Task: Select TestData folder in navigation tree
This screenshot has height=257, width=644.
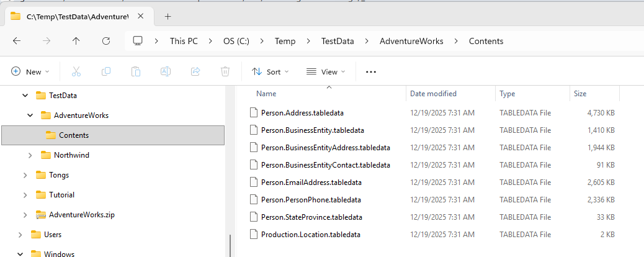Action: pyautogui.click(x=63, y=96)
